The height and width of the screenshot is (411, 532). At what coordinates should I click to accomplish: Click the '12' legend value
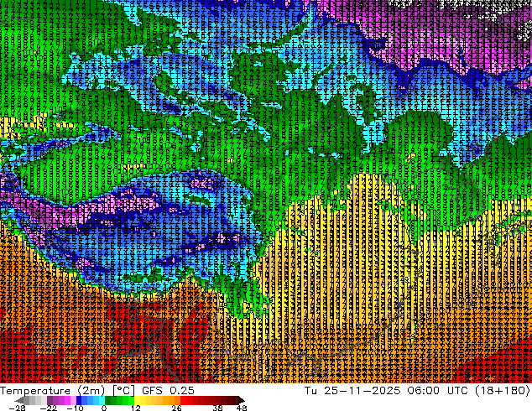click(136, 408)
